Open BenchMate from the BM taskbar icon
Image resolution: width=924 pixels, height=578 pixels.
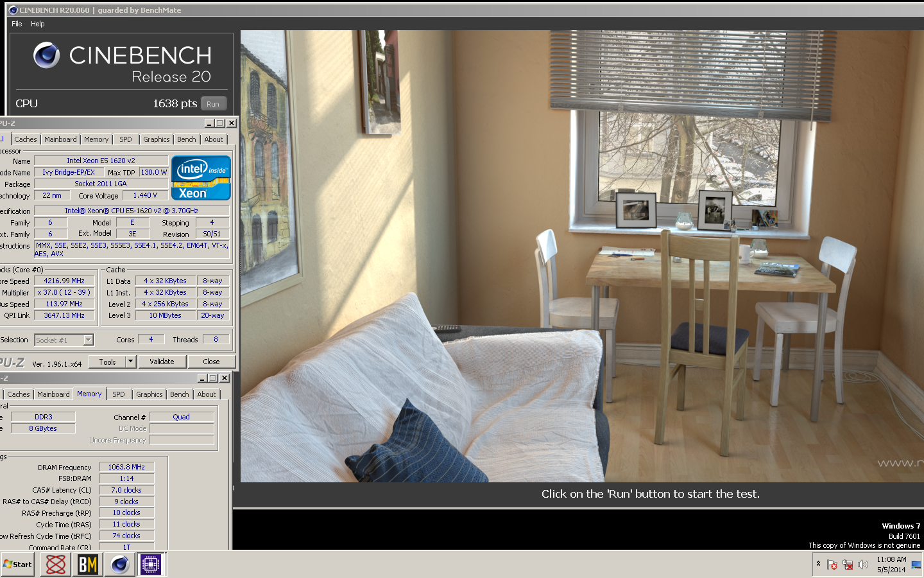click(87, 565)
